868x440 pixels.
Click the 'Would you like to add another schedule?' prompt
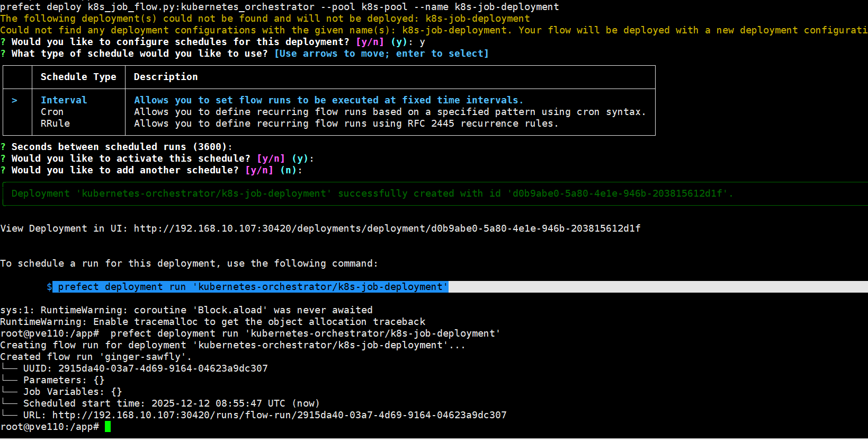point(152,170)
